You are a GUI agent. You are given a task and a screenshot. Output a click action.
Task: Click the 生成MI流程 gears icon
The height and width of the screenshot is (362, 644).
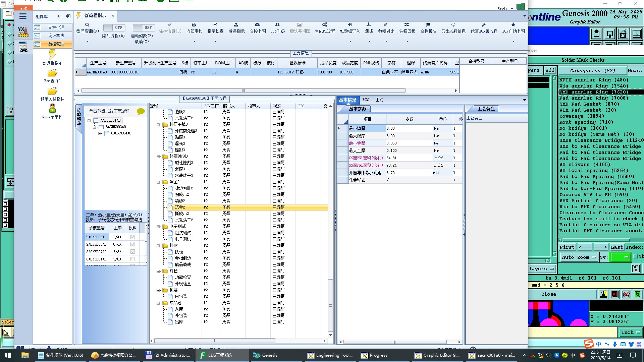[x=325, y=25]
